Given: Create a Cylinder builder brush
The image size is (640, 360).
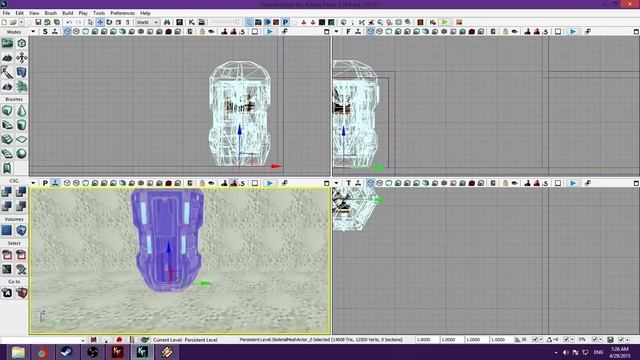Looking at the screenshot, I should coord(21,124).
